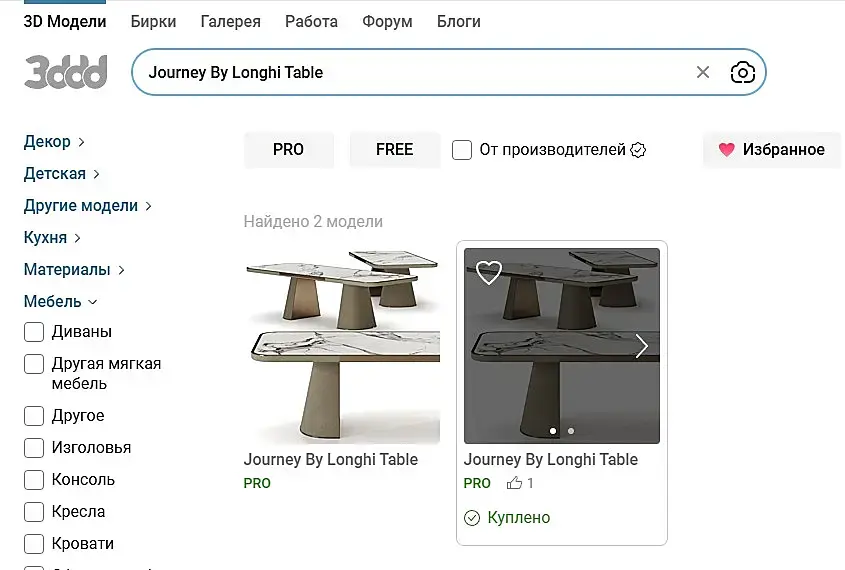845x570 pixels.
Task: Clear the search field with X icon
Action: coord(703,72)
